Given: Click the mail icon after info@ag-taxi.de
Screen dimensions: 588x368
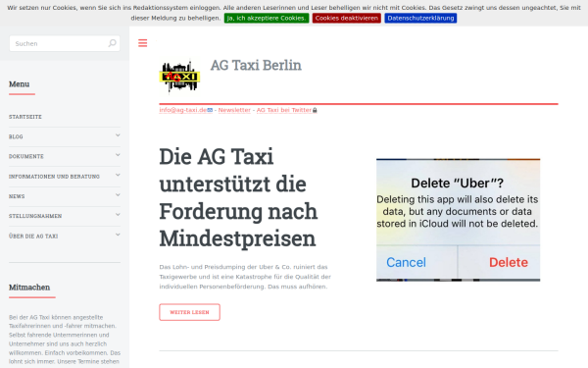Looking at the screenshot, I should 210,110.
